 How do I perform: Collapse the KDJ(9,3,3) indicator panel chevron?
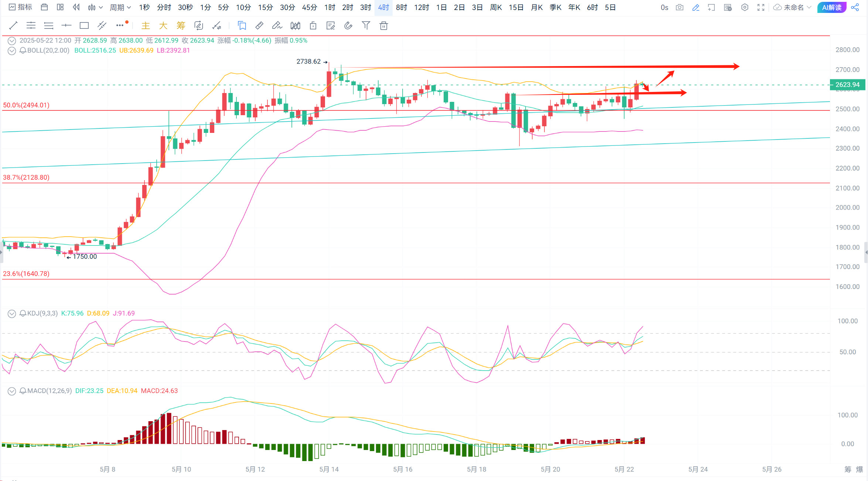point(12,313)
